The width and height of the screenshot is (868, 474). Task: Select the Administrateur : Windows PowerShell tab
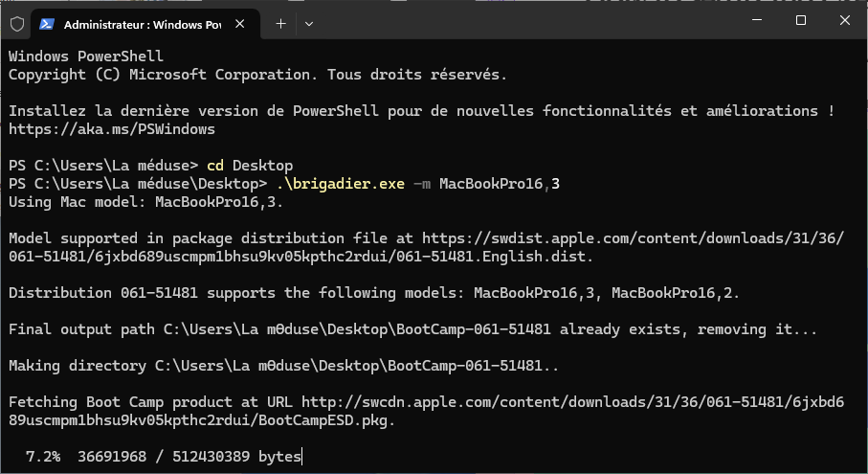tap(146, 24)
